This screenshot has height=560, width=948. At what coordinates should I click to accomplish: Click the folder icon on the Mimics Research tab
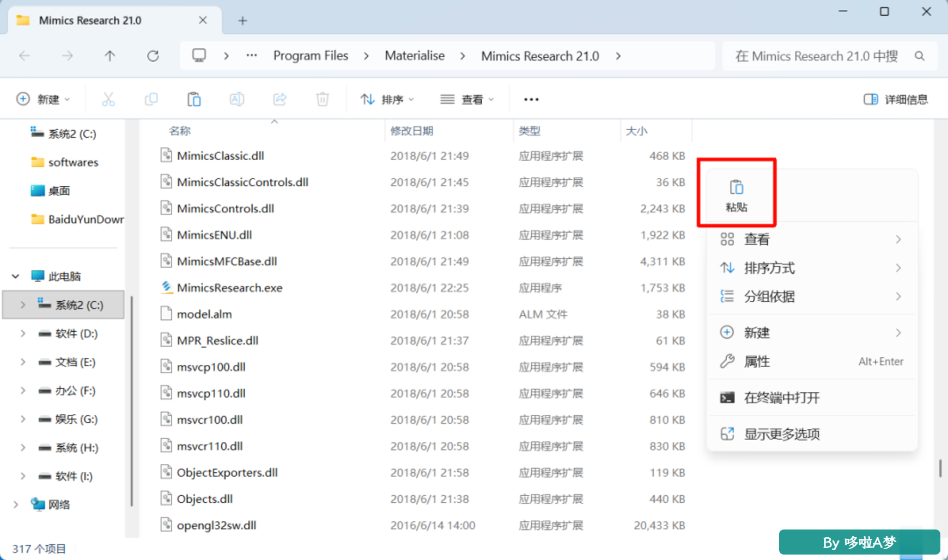click(23, 20)
